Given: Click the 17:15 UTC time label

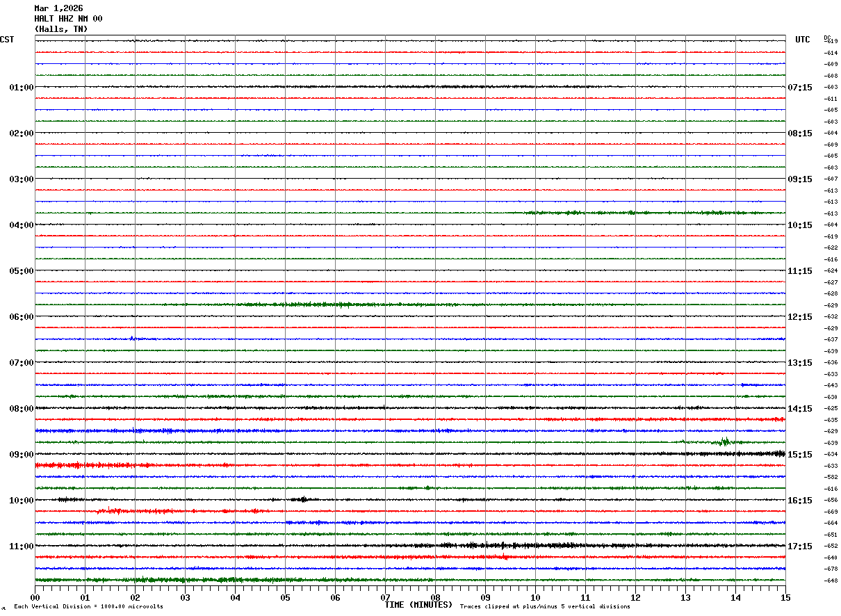Looking at the screenshot, I should 800,546.
